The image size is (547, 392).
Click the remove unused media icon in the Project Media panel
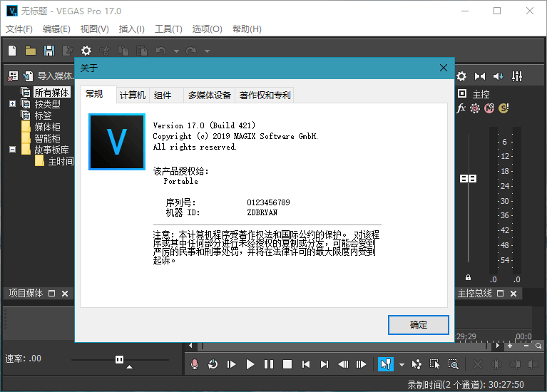[14, 76]
